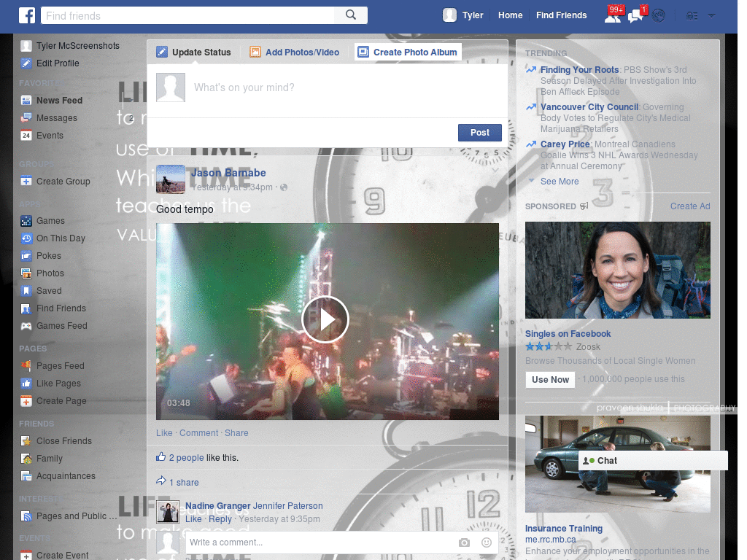This screenshot has height=560, width=747.
Task: Click Reply on Nadine Granger's comment
Action: [220, 519]
